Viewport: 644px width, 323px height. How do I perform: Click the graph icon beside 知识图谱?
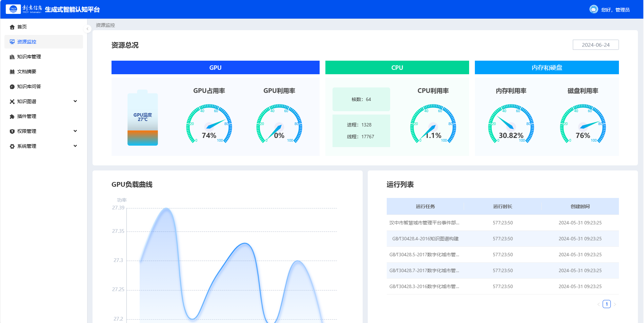tap(12, 102)
